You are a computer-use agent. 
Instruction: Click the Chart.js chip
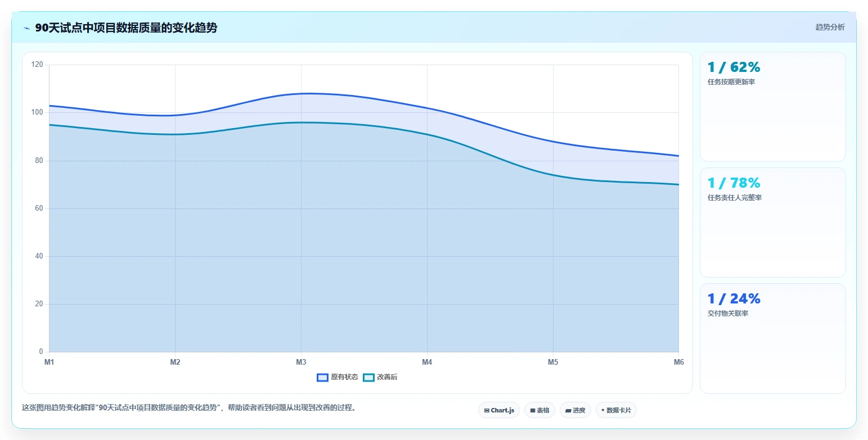click(499, 410)
